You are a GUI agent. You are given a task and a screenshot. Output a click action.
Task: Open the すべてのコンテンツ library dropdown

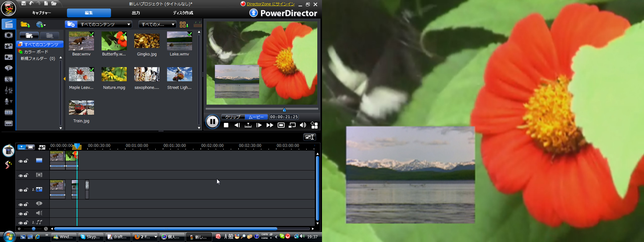[105, 24]
